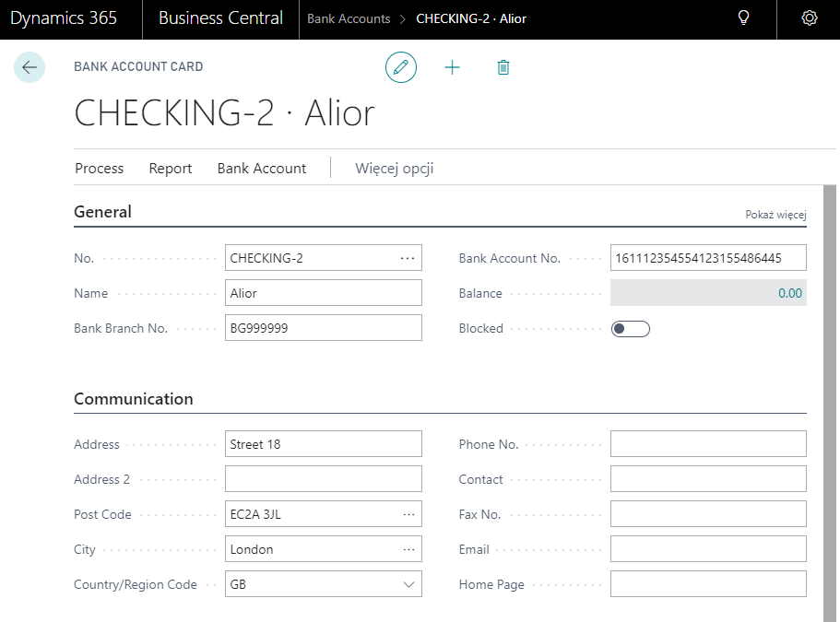
Task: Expand Country/Region Code dropdown
Action: [408, 584]
